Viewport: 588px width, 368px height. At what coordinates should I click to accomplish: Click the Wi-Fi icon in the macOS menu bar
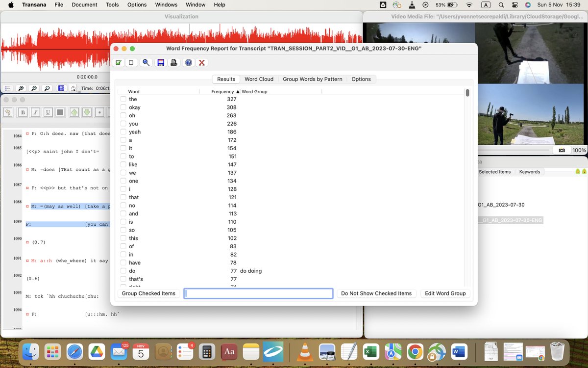[x=469, y=4]
